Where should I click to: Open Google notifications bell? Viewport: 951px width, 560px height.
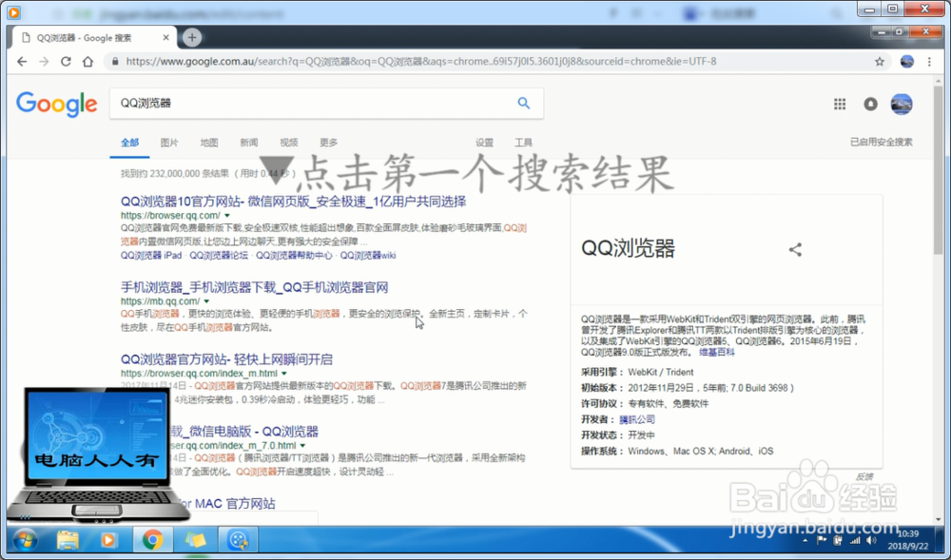pyautogui.click(x=870, y=105)
